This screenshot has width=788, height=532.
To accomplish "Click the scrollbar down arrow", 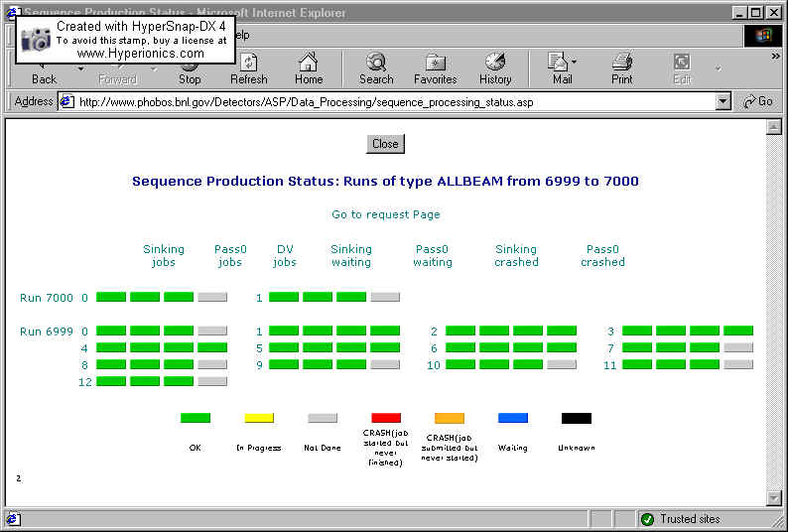I will click(774, 498).
